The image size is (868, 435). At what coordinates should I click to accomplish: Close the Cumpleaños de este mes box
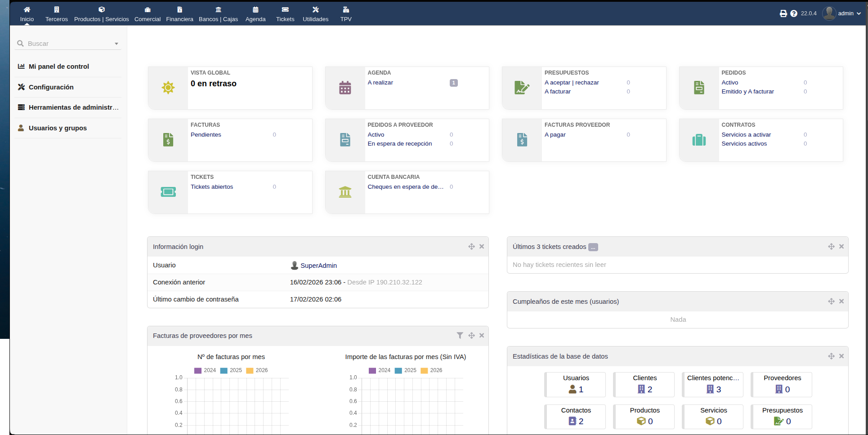click(x=841, y=302)
